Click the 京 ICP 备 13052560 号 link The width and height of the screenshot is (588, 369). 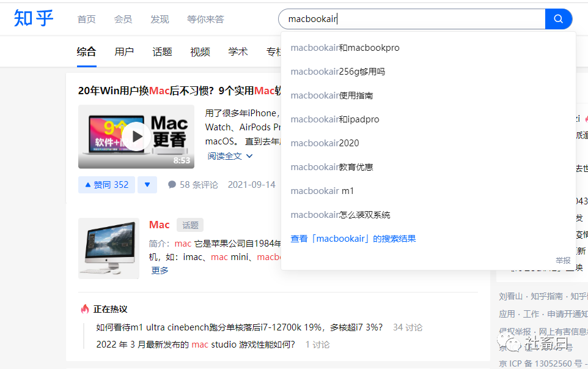[540, 363]
